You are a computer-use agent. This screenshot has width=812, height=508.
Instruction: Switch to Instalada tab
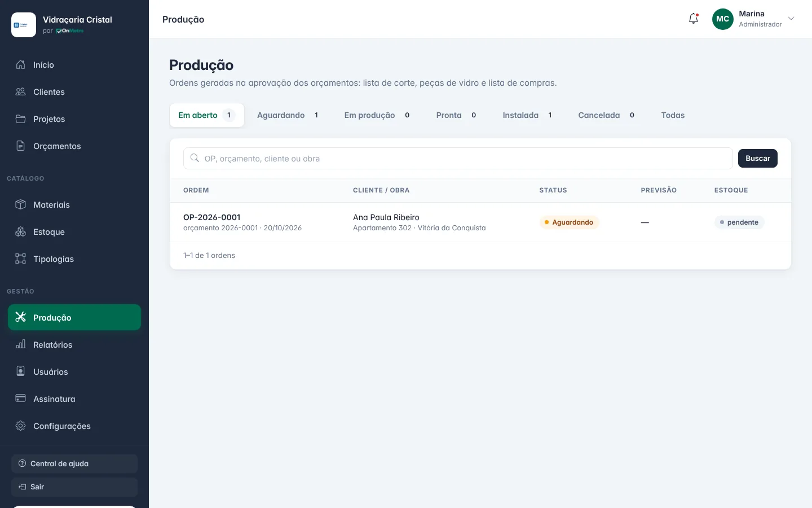pyautogui.click(x=528, y=115)
